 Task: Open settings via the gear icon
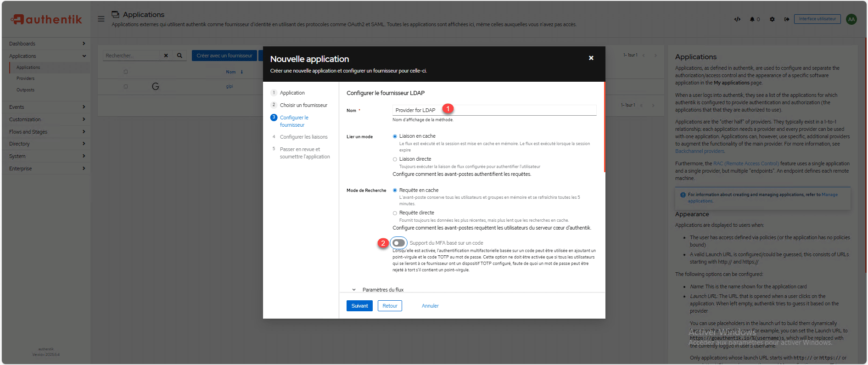[772, 19]
